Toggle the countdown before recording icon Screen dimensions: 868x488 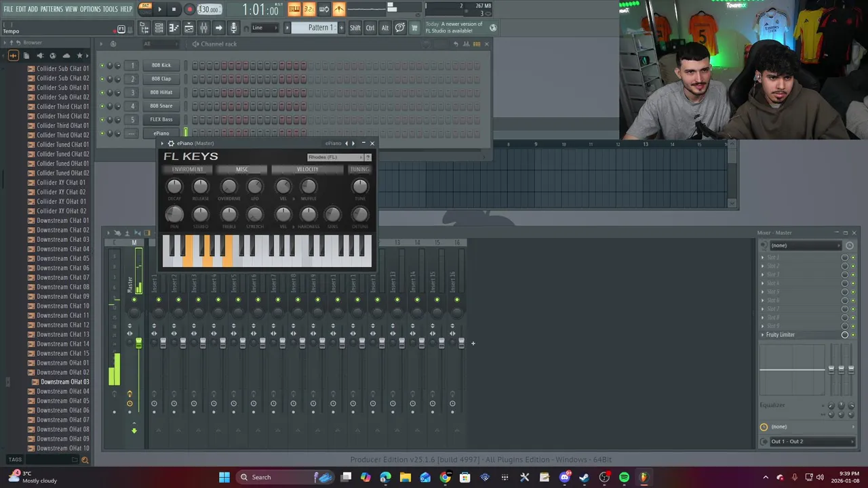[309, 9]
